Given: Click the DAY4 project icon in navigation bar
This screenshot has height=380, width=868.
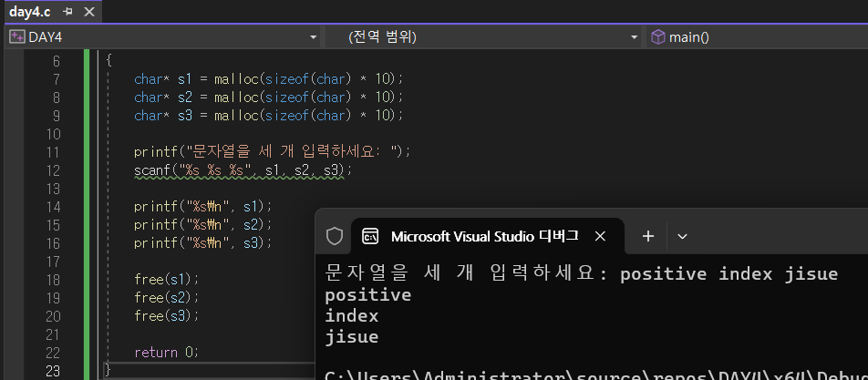Looking at the screenshot, I should (x=17, y=37).
